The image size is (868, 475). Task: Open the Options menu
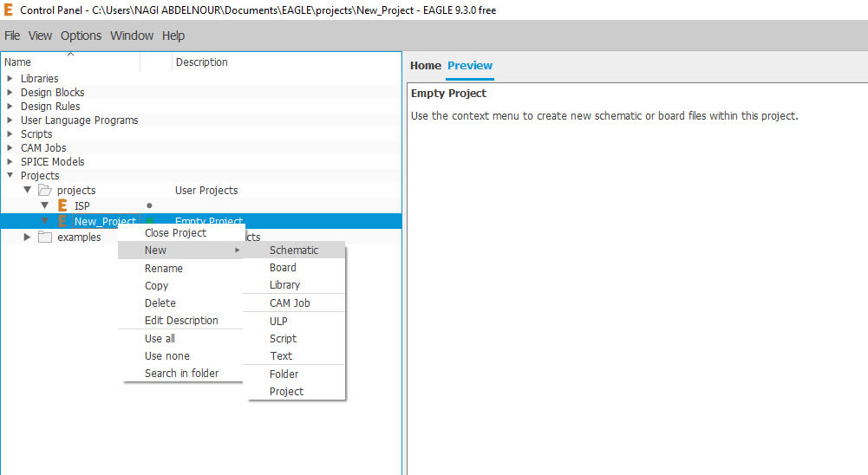tap(81, 36)
